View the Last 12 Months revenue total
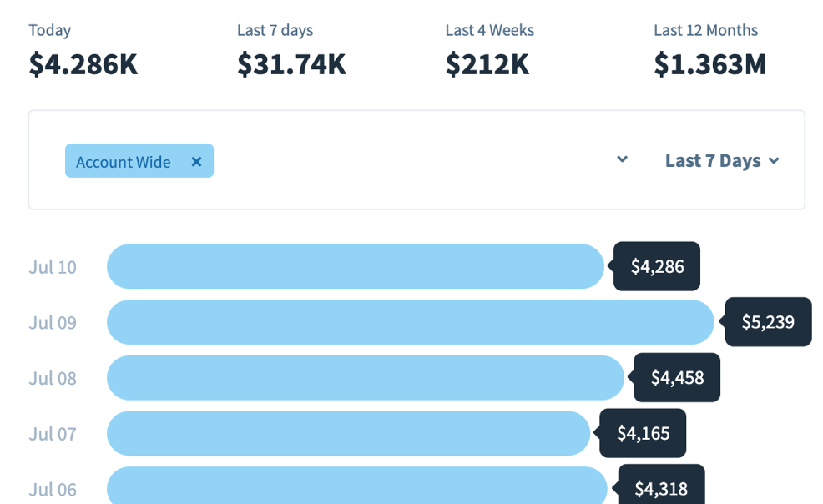This screenshot has height=504, width=823. click(x=709, y=63)
